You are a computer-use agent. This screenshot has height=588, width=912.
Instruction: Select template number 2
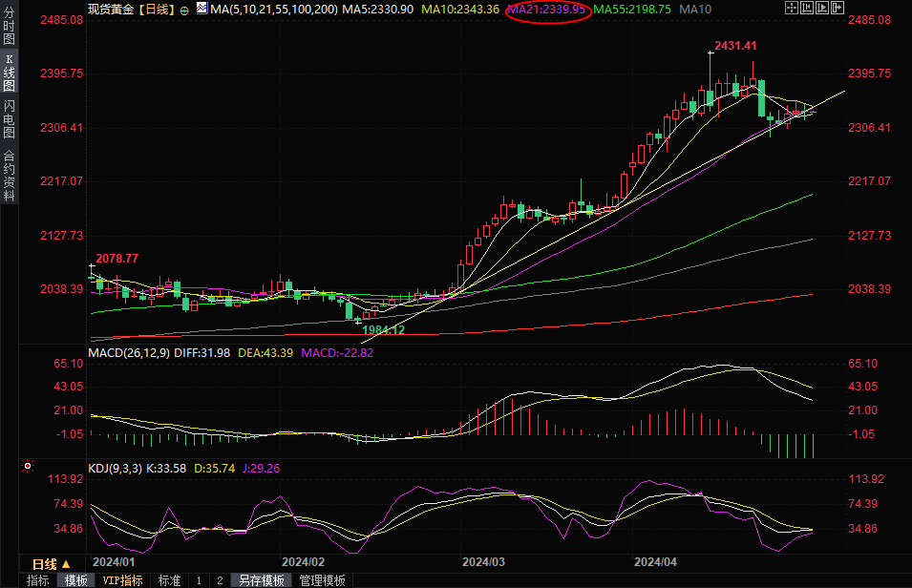point(219,580)
